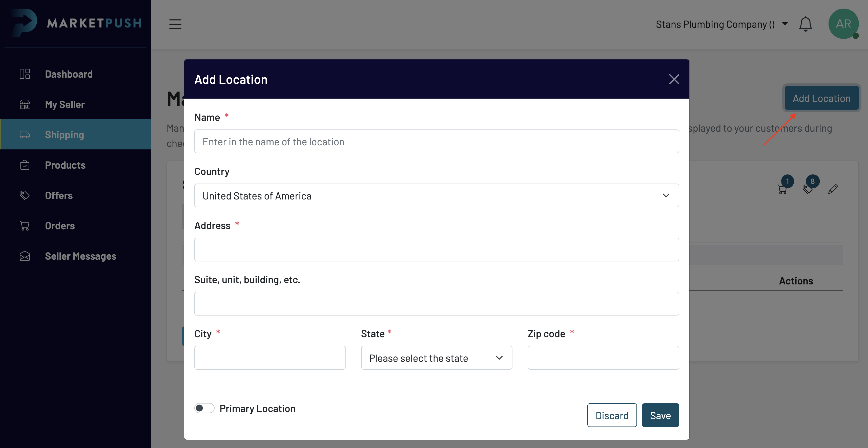The image size is (868, 448).
Task: Click the tag icon with badge 8
Action: pyautogui.click(x=808, y=189)
